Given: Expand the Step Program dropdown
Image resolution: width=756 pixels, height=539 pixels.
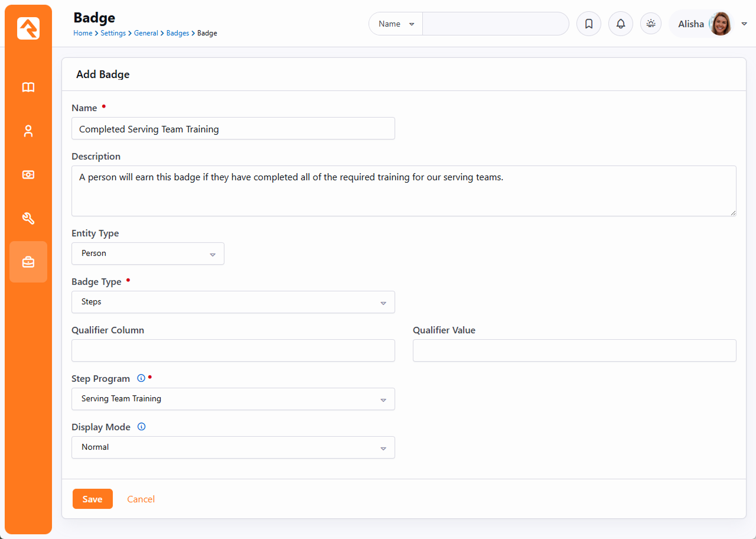Looking at the screenshot, I should tap(233, 399).
